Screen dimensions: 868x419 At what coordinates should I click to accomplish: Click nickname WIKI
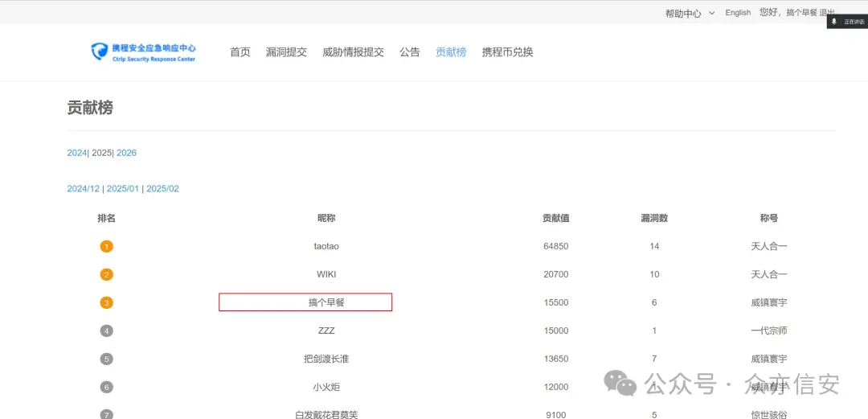click(x=326, y=274)
